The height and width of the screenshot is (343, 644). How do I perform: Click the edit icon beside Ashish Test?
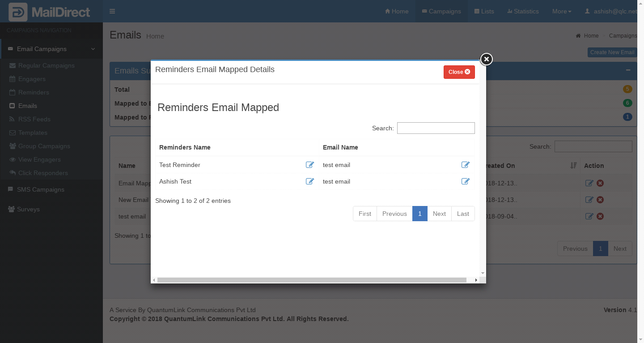tap(309, 181)
